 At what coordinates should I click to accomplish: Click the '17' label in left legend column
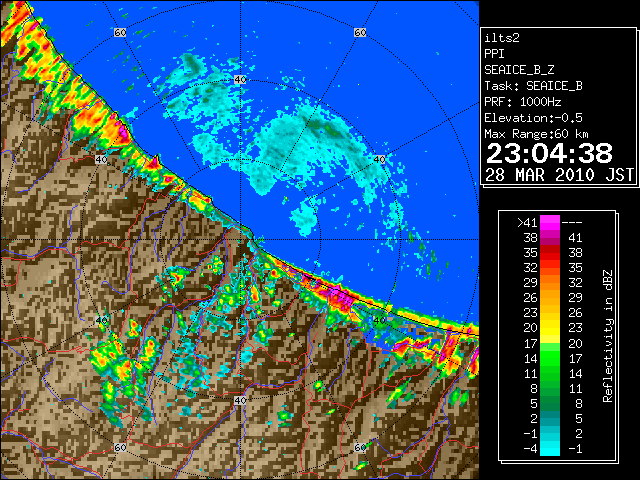click(x=531, y=343)
